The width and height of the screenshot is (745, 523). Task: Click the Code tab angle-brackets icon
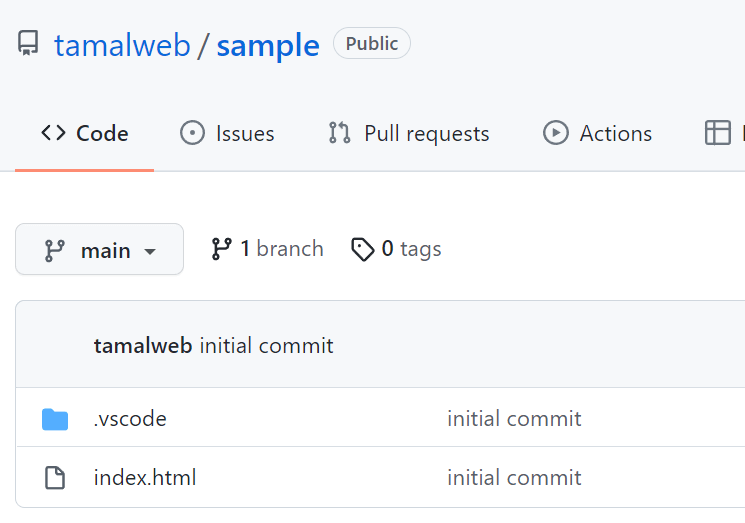(x=53, y=133)
